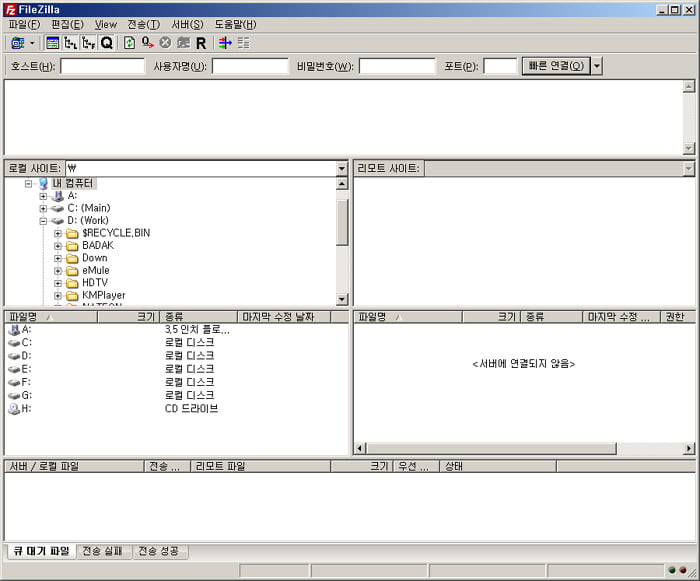Toggle the local directory tree view
Image resolution: width=700 pixels, height=581 pixels.
pyautogui.click(x=70, y=43)
